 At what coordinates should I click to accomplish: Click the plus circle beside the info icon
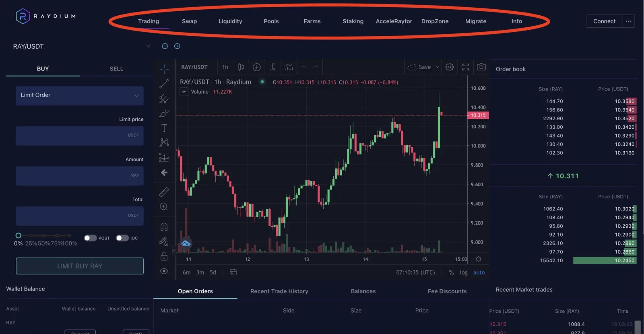pos(177,46)
